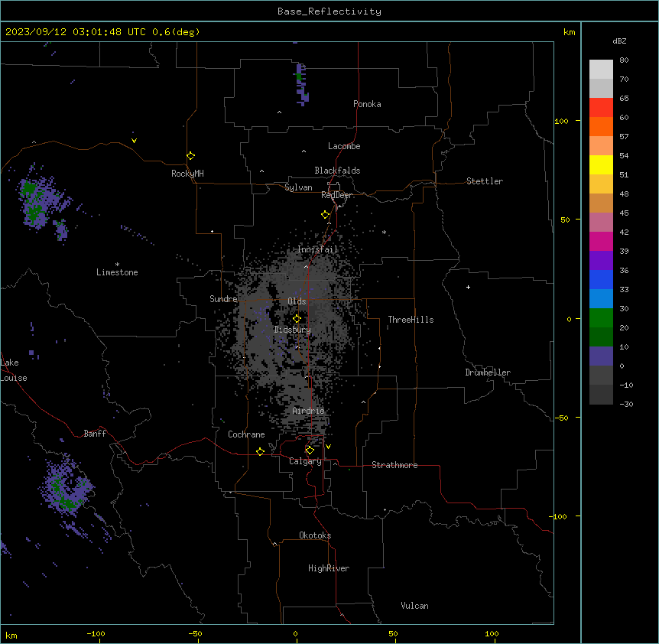Select the yellow diamond marker below Olds

tap(297, 318)
